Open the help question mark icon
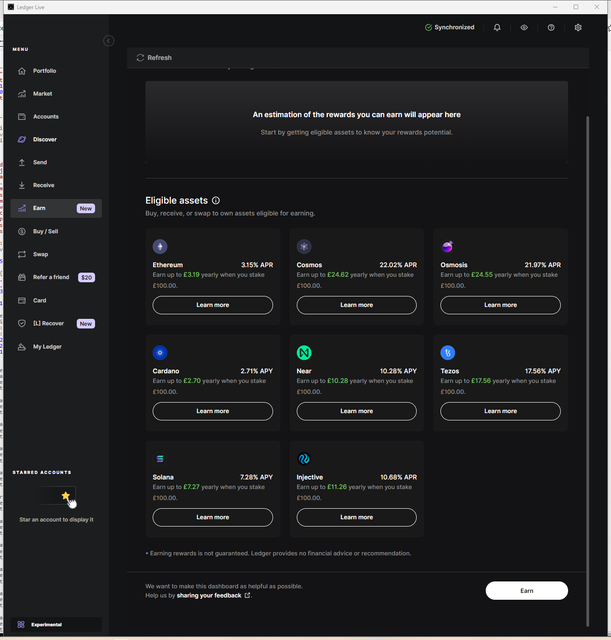 (551, 27)
